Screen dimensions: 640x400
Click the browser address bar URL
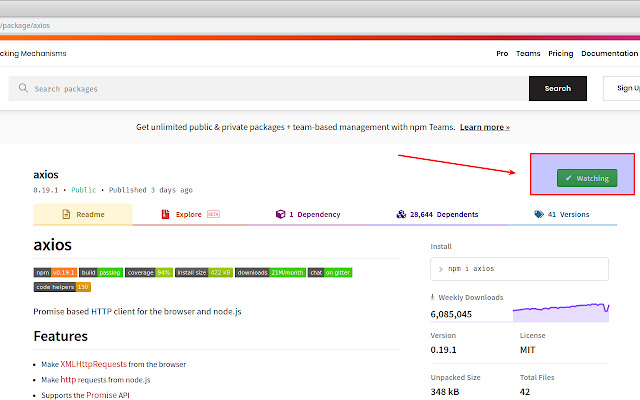pyautogui.click(x=25, y=25)
